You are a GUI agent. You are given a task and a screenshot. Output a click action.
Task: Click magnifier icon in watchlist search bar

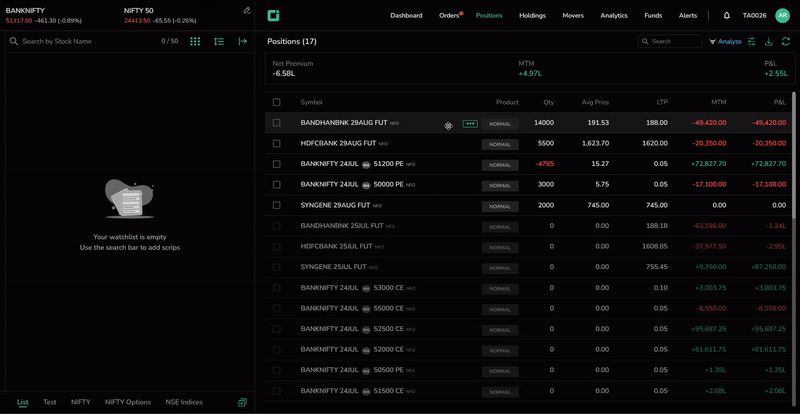14,41
